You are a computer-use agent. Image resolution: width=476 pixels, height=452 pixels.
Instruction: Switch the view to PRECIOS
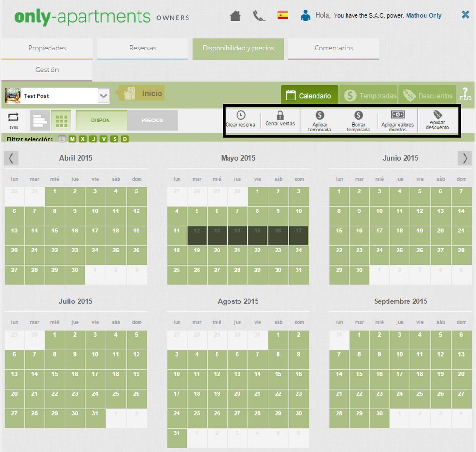(x=152, y=121)
